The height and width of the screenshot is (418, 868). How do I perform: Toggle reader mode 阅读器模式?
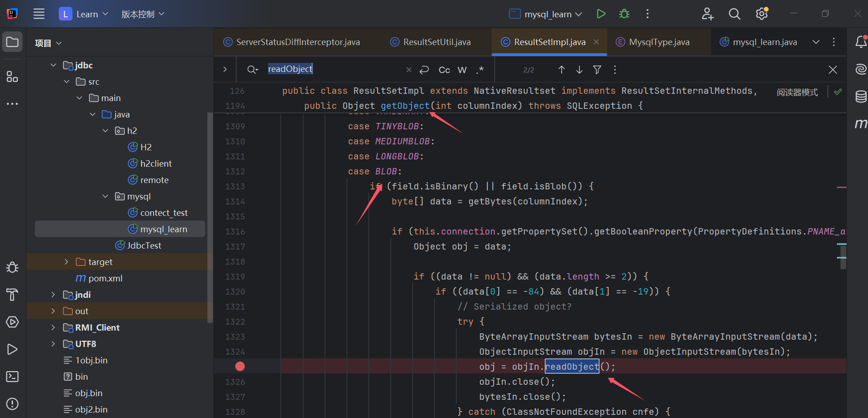(x=797, y=92)
